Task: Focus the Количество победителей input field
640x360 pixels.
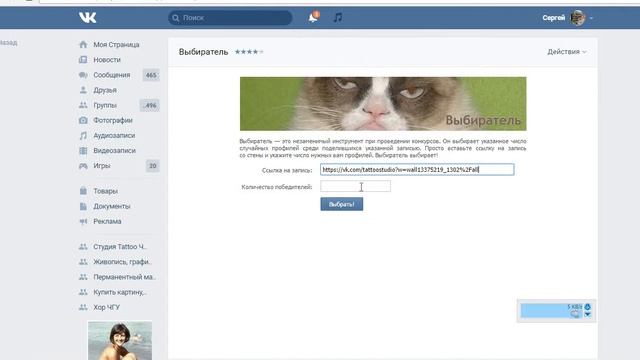Action: (x=356, y=187)
